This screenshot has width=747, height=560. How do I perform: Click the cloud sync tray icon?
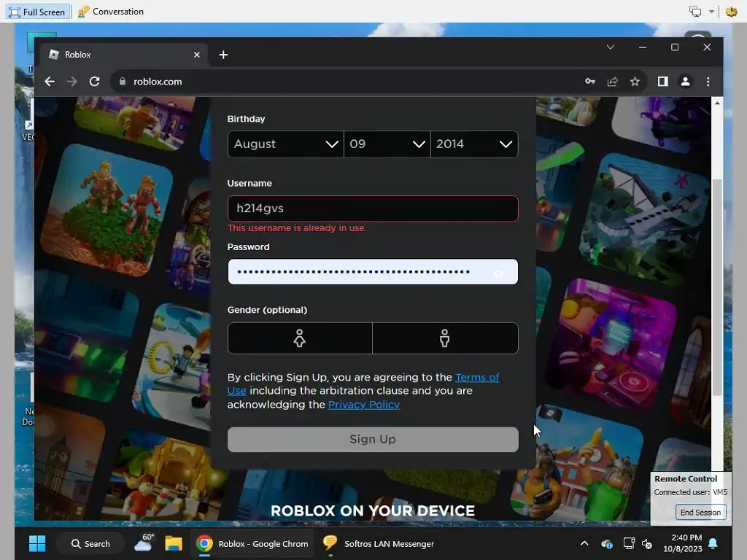606,543
